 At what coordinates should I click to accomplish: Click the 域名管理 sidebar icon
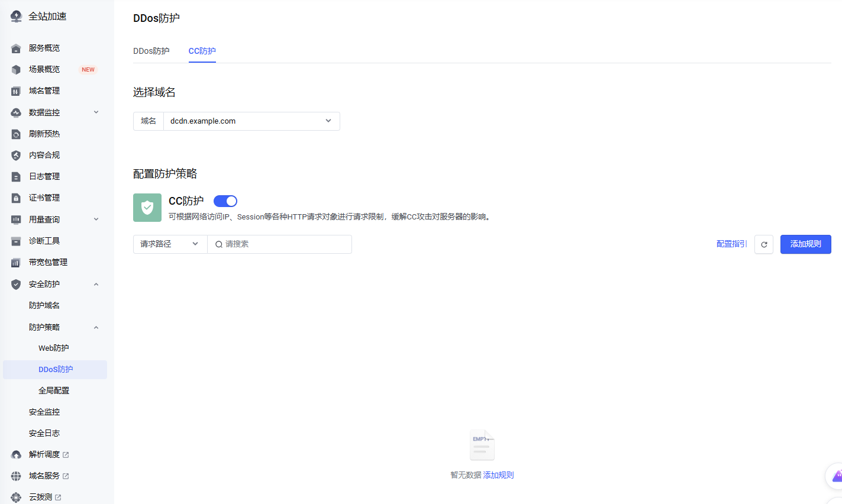[x=16, y=91]
